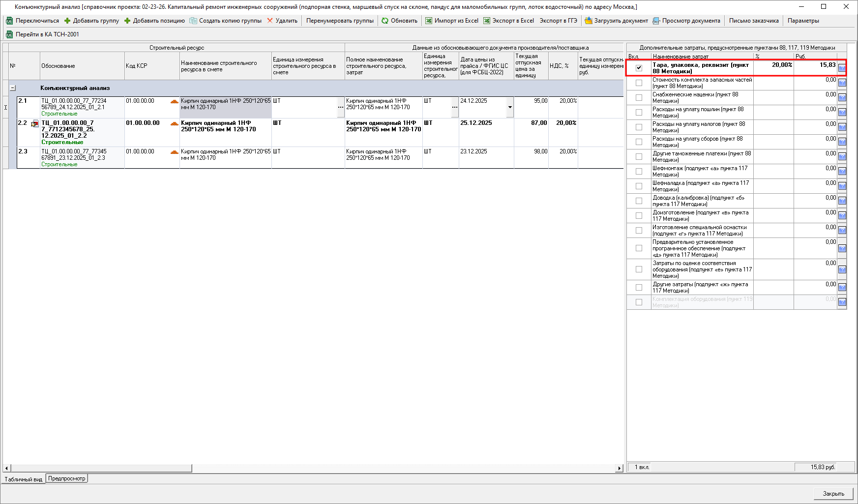
Task: Open price date dropdown for row 2.1
Action: (510, 107)
